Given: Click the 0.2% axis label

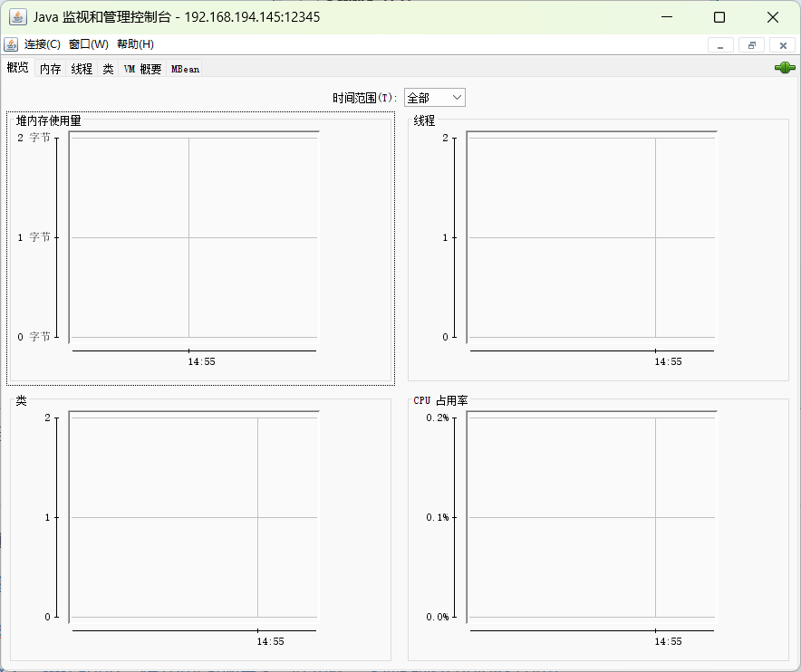Looking at the screenshot, I should tap(438, 418).
